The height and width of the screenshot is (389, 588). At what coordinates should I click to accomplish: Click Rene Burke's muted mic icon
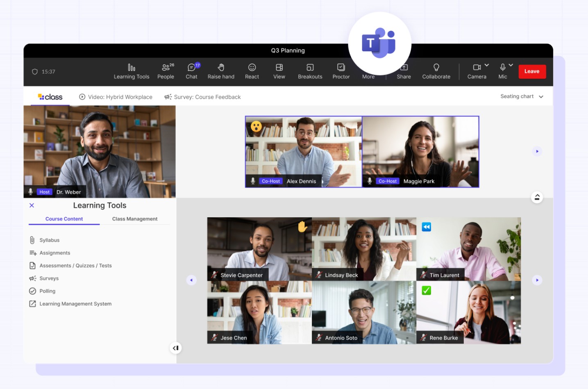click(x=424, y=338)
